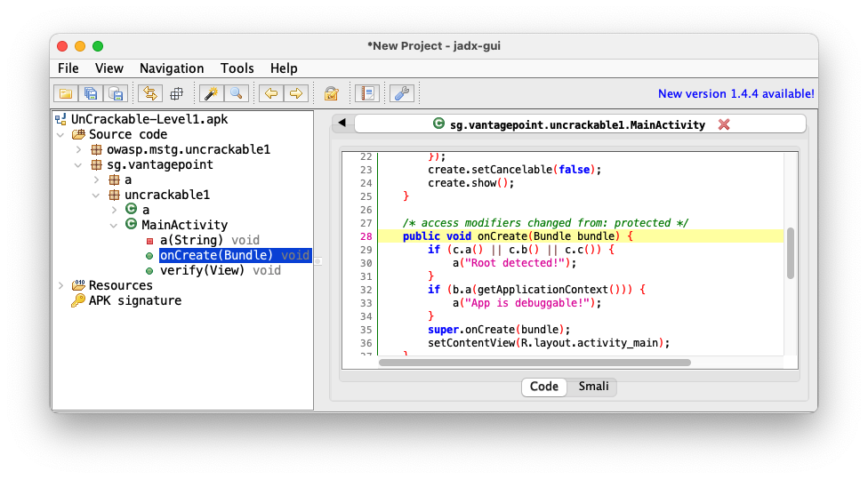Click the APK signature key icon
This screenshot has height=479, width=868.
(x=78, y=300)
